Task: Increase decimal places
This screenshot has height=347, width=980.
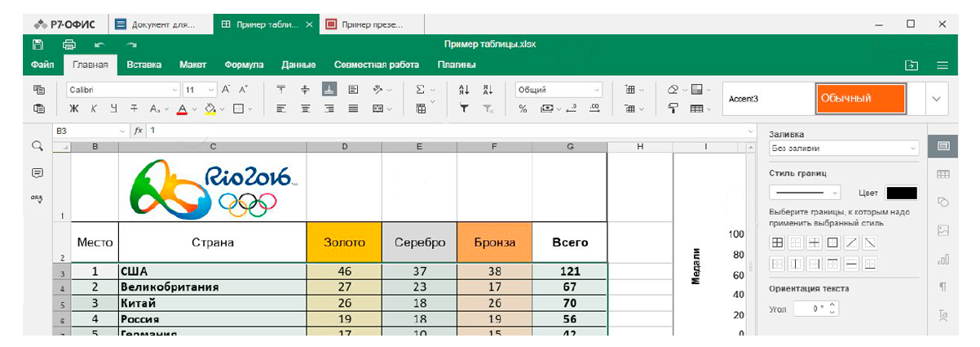Action: 594,108
